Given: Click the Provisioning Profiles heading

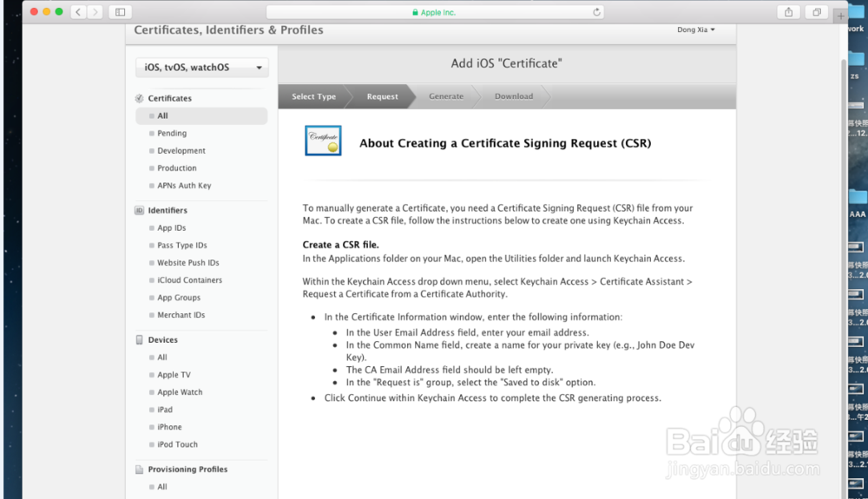Looking at the screenshot, I should click(187, 469).
